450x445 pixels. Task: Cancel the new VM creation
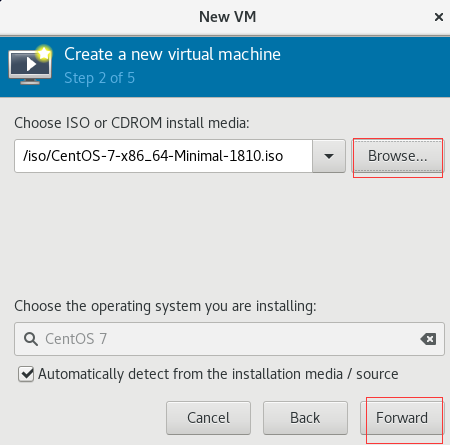pos(208,418)
